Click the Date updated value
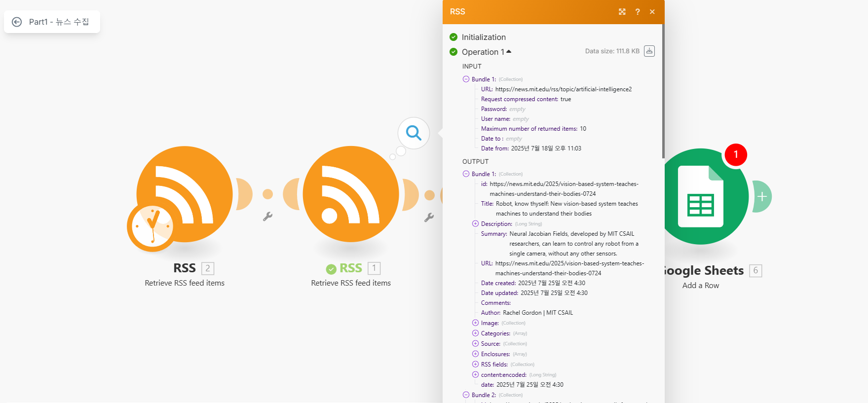The image size is (868, 403). pyautogui.click(x=554, y=293)
